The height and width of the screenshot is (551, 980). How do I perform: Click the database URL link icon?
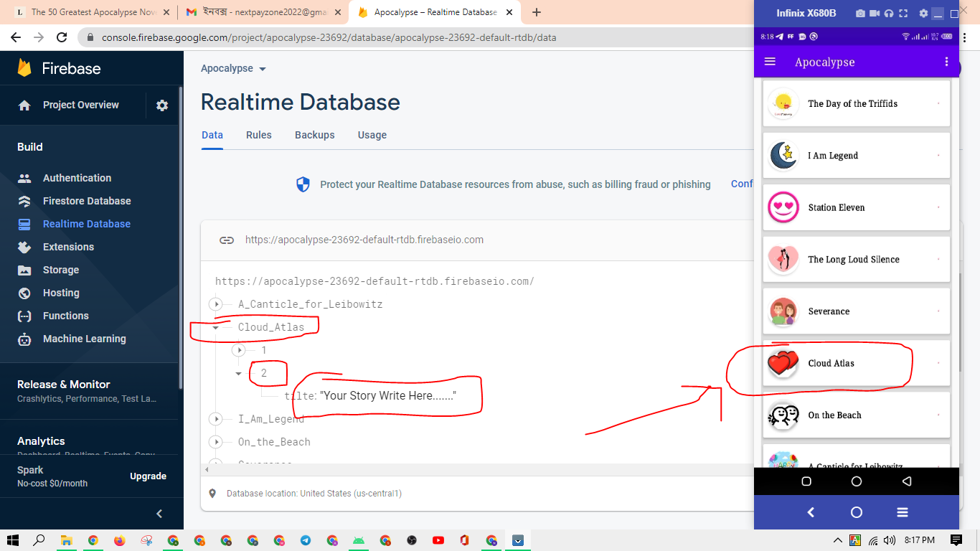[x=227, y=240]
